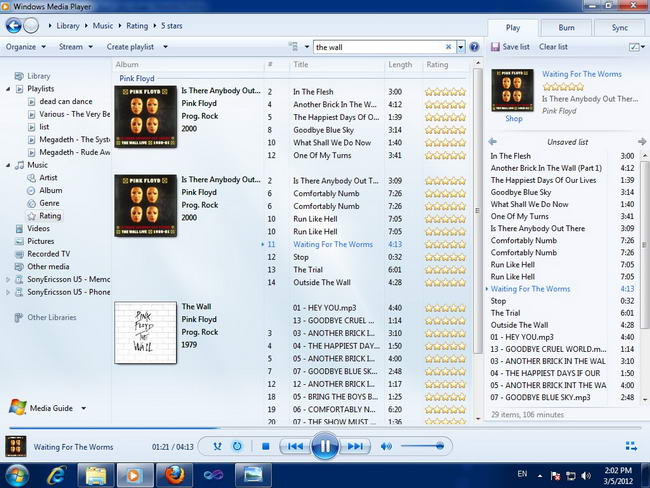The width and height of the screenshot is (650, 488).
Task: Switch to Now Playing mode icon
Action: (631, 446)
